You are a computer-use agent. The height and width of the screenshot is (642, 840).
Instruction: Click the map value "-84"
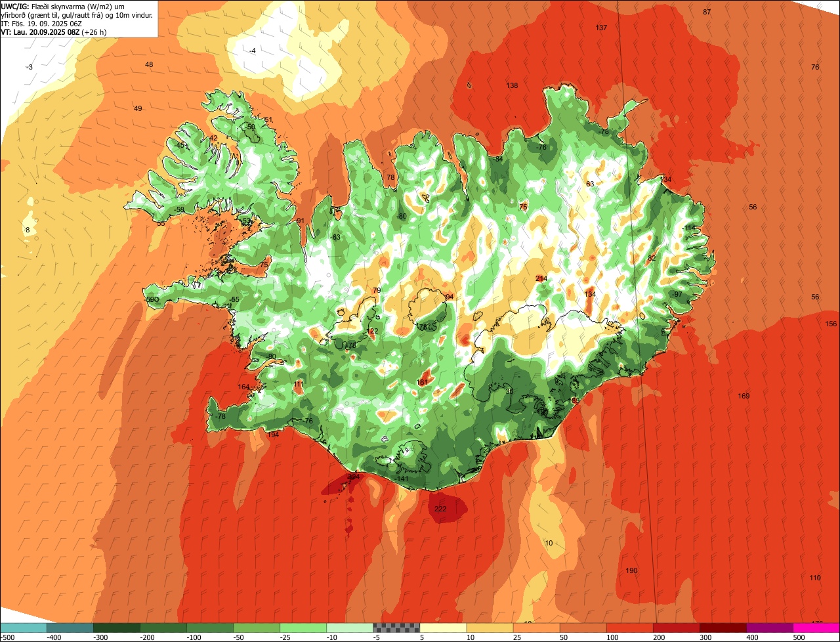(498, 159)
